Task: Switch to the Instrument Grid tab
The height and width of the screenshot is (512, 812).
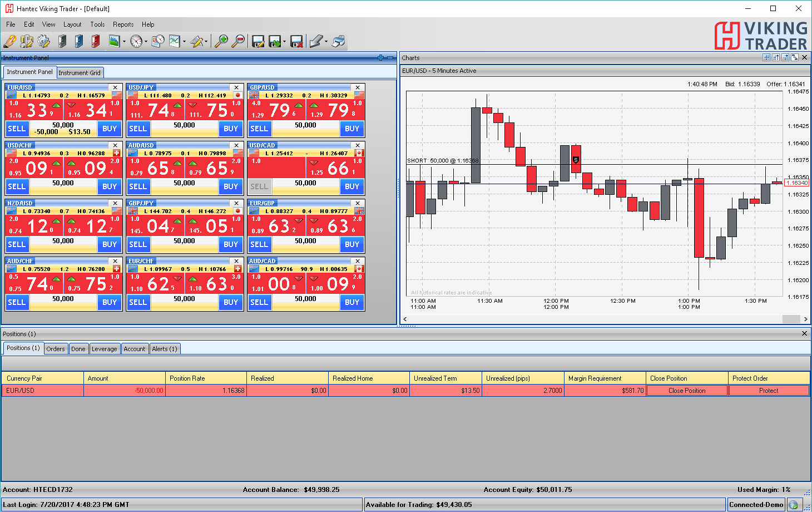Action: click(x=80, y=73)
